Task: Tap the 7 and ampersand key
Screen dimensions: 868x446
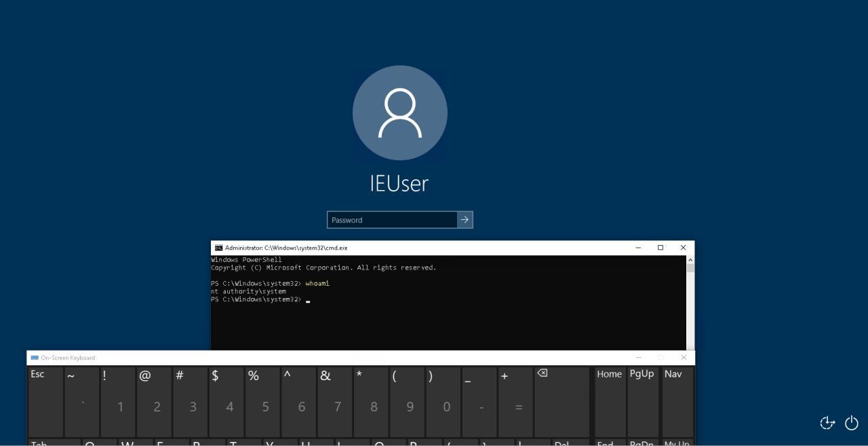Action: [x=334, y=402]
